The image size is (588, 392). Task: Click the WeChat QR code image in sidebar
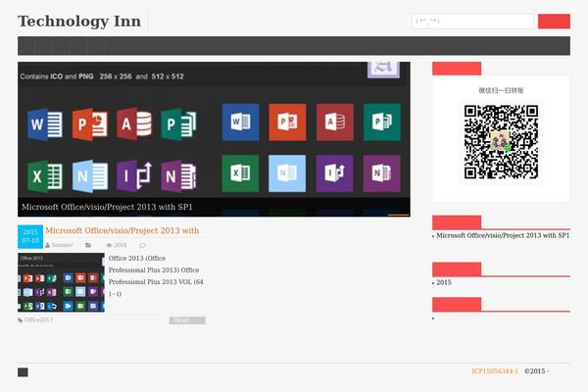click(501, 142)
